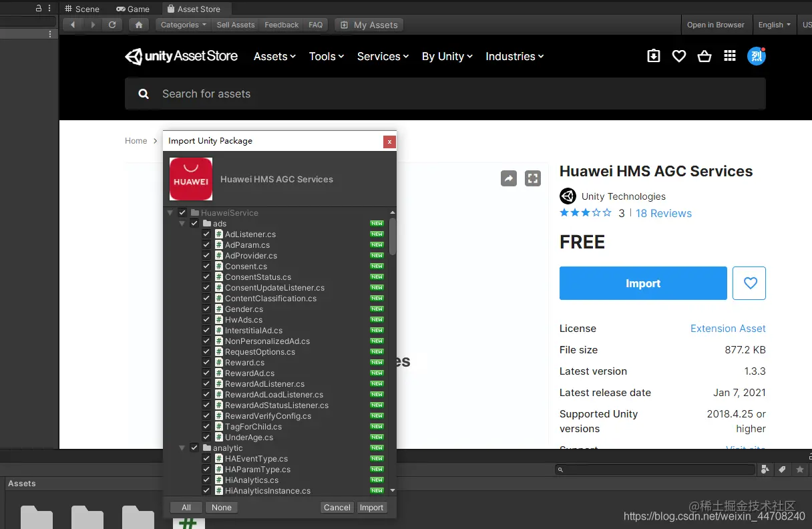Click the analytic folder icon

click(207, 448)
